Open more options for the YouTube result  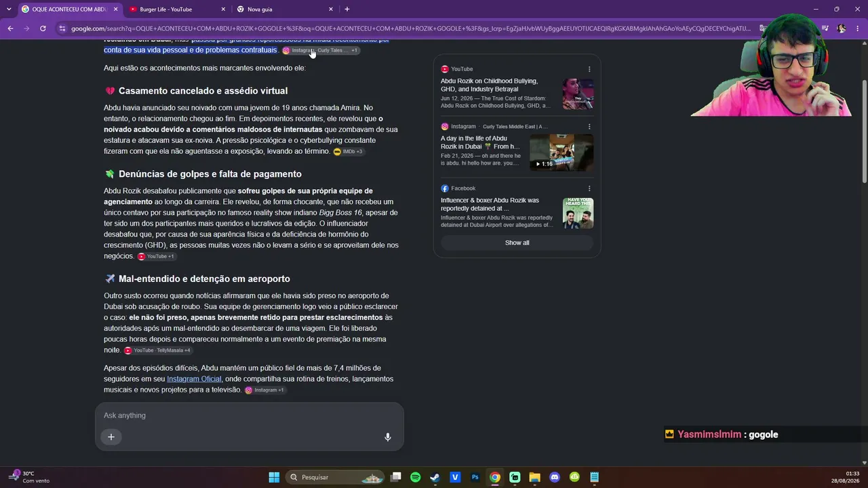(x=589, y=69)
